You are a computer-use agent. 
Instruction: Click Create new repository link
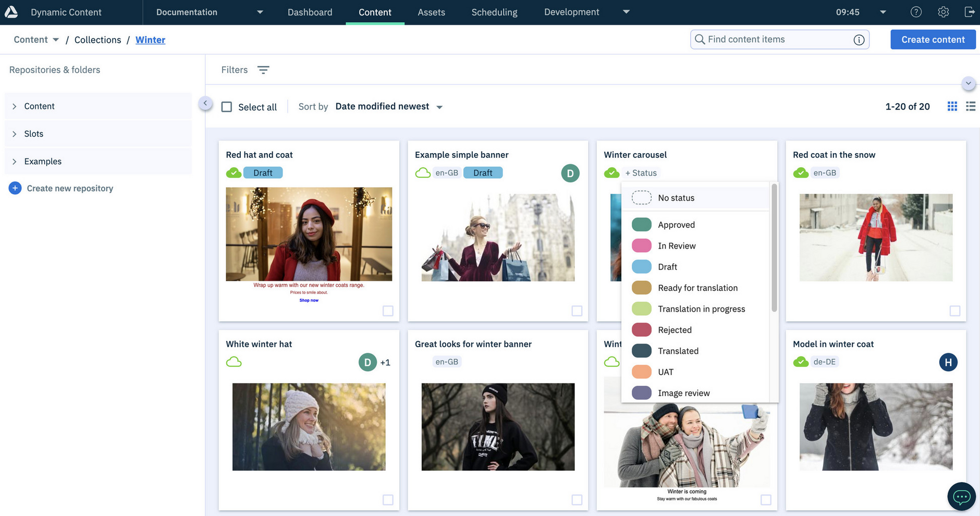70,188
